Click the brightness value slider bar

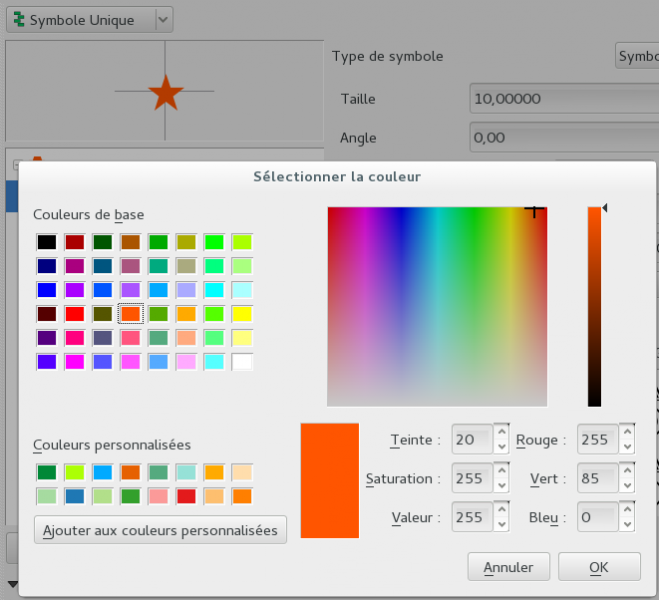tap(594, 306)
